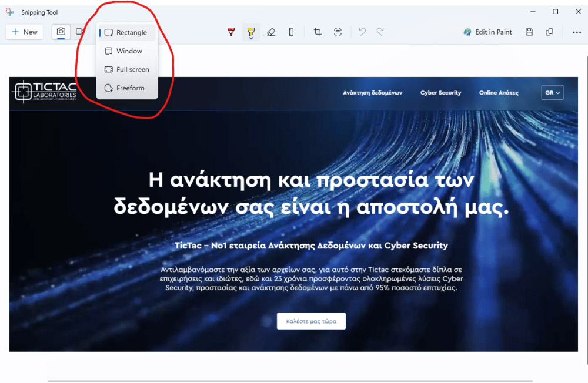The width and height of the screenshot is (588, 383).
Task: Click the TicTac Laboratories logo
Action: coord(45,92)
